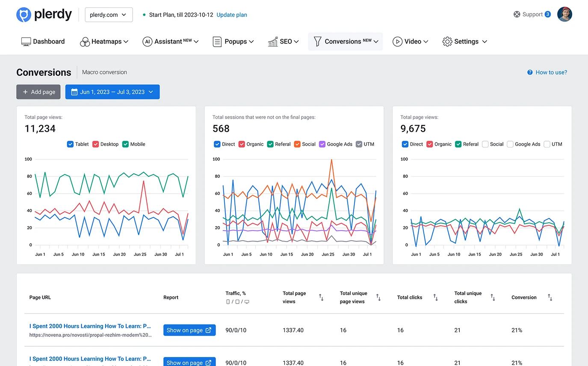Open the Conversions menu tab
This screenshot has width=588, height=366.
click(346, 41)
